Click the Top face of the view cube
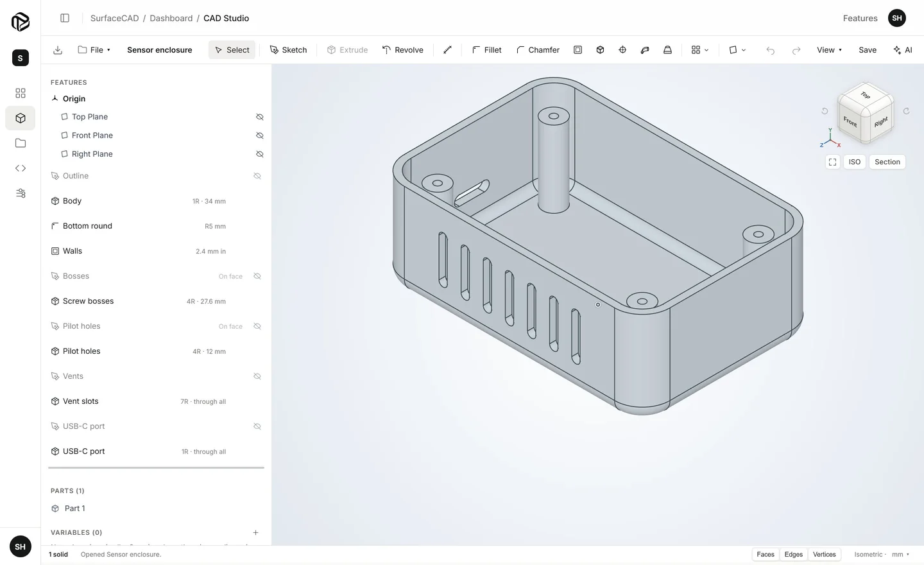Image resolution: width=924 pixels, height=565 pixels. (x=865, y=95)
